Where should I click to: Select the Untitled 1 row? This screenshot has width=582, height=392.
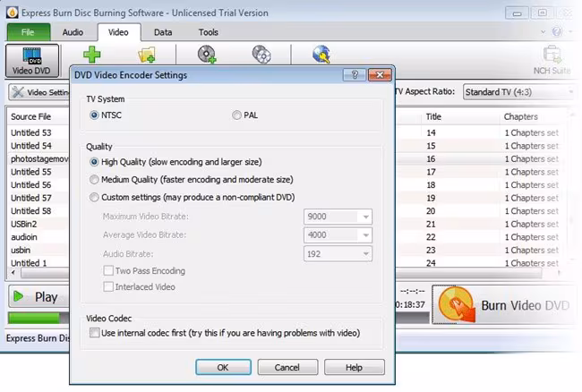click(x=29, y=263)
